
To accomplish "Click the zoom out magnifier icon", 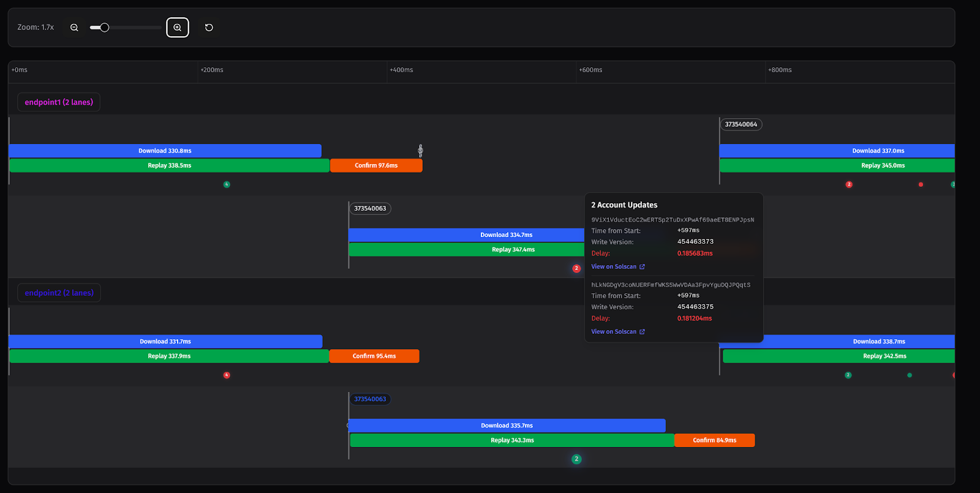I will pos(74,28).
